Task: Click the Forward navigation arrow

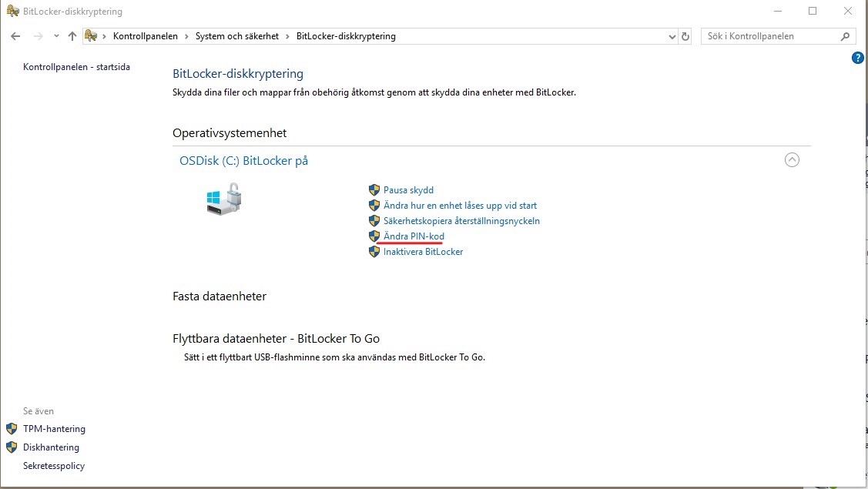Action: click(39, 36)
